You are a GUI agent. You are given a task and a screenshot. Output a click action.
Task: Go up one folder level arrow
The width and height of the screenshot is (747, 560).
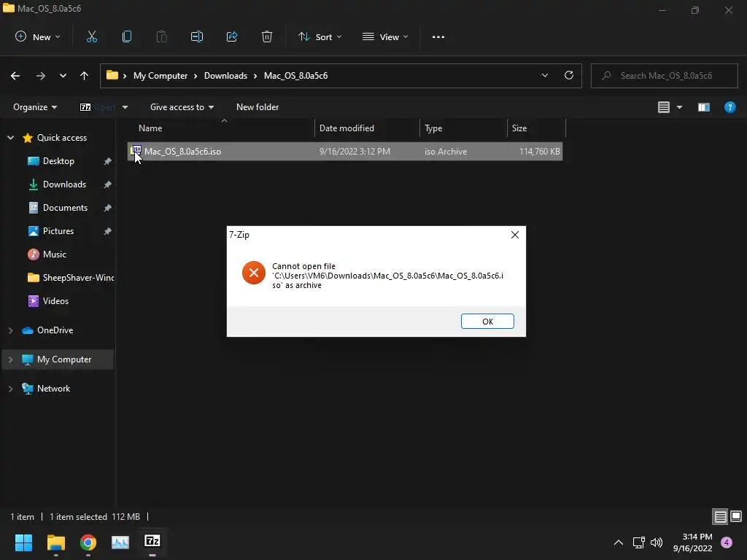pos(85,76)
